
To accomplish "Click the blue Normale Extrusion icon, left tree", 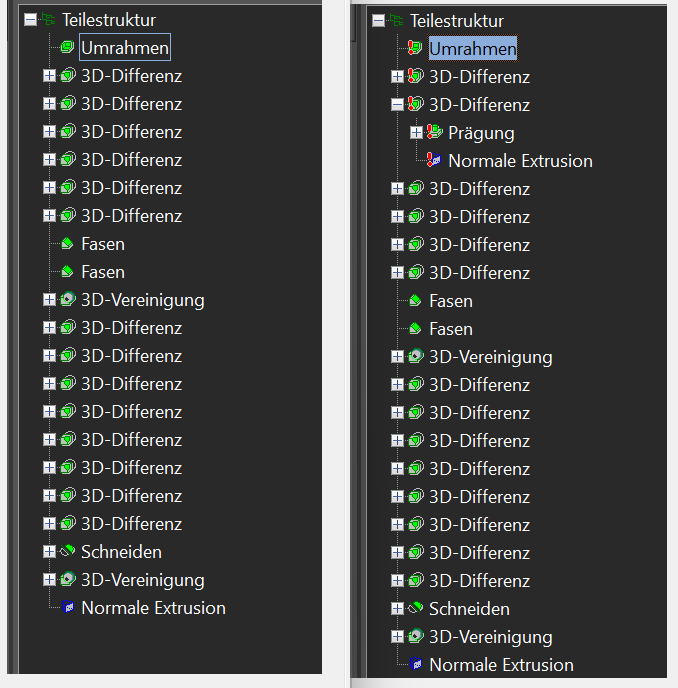I will point(68,607).
